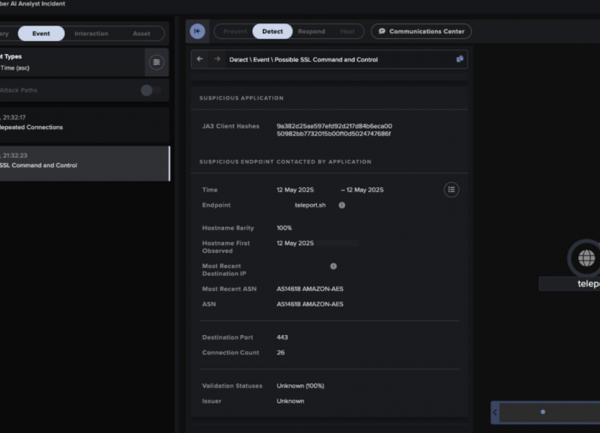The width and height of the screenshot is (600, 433).
Task: Copy link icon in breadcrumb bar
Action: tap(460, 59)
